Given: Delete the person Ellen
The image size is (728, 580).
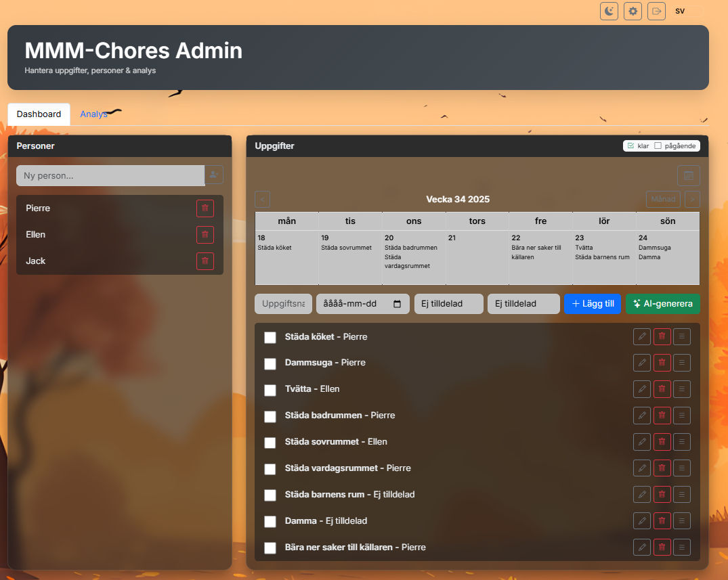Looking at the screenshot, I should [205, 235].
